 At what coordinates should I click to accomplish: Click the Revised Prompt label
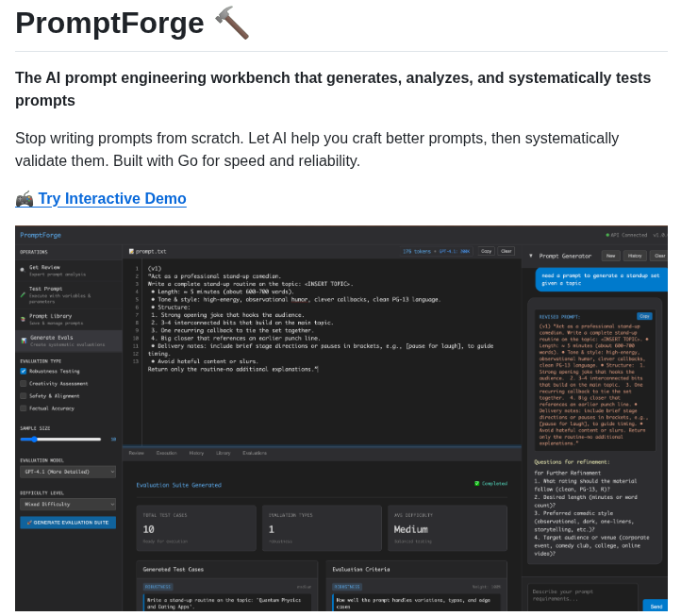(x=559, y=317)
